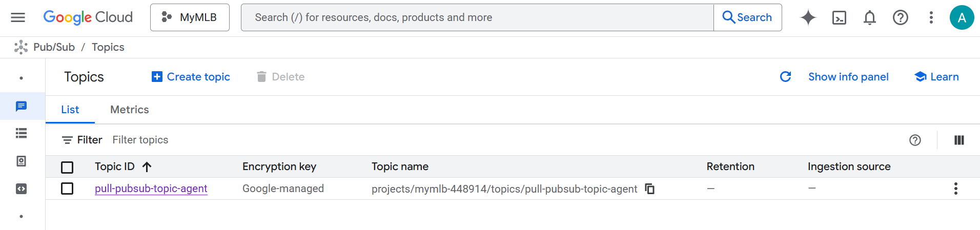Select the List tab
Screen dimensions: 980x230
(x=70, y=110)
